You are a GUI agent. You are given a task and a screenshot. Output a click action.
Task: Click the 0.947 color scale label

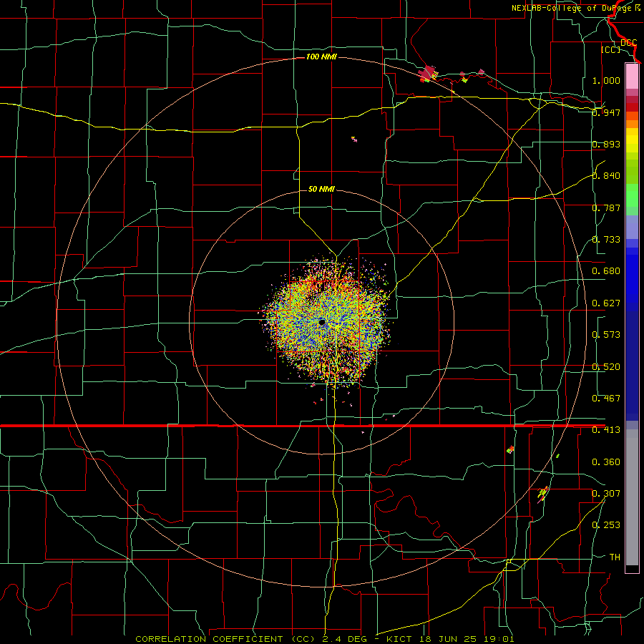click(606, 112)
